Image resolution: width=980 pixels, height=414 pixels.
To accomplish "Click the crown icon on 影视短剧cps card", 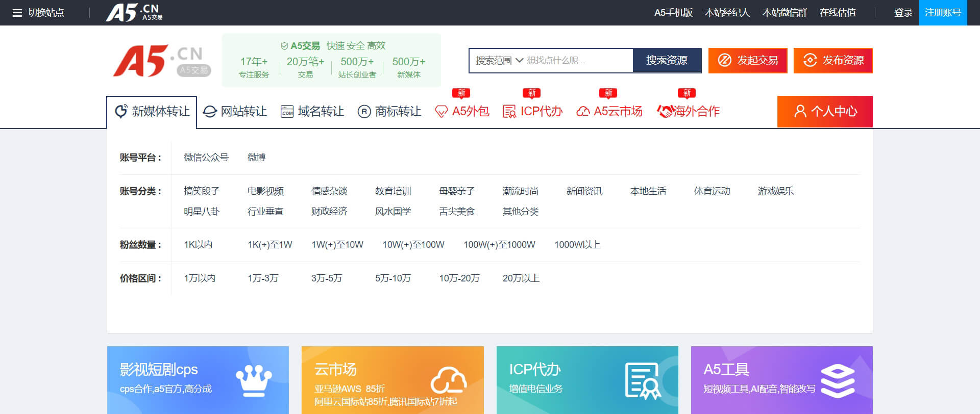I will (x=254, y=380).
